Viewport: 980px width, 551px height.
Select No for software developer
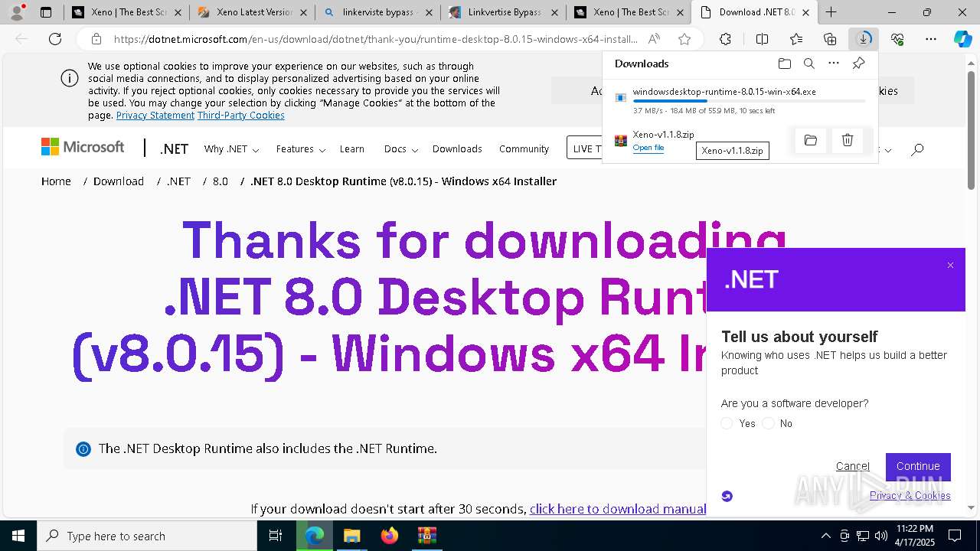(769, 423)
